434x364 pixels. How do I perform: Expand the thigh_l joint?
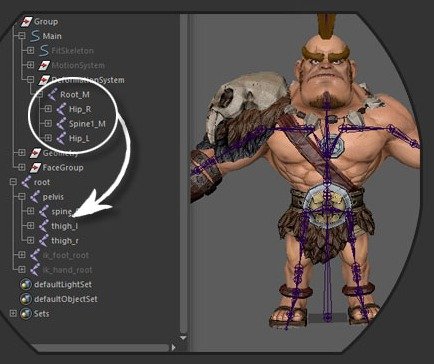click(x=30, y=226)
